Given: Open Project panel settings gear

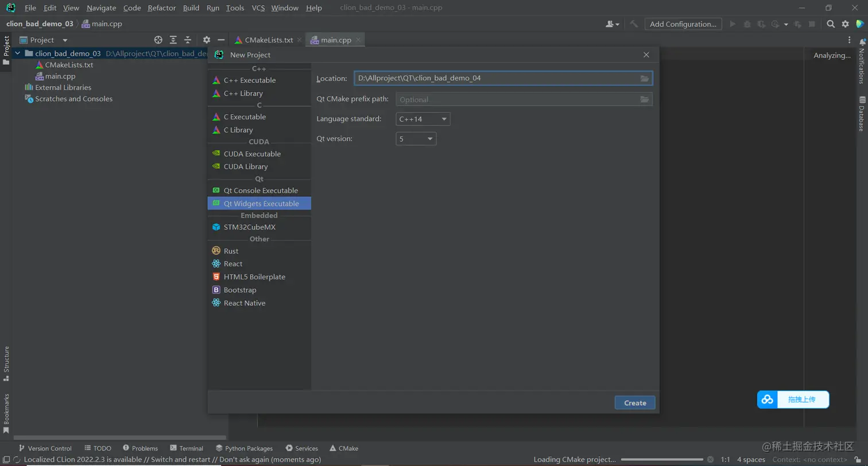Looking at the screenshot, I should 207,40.
